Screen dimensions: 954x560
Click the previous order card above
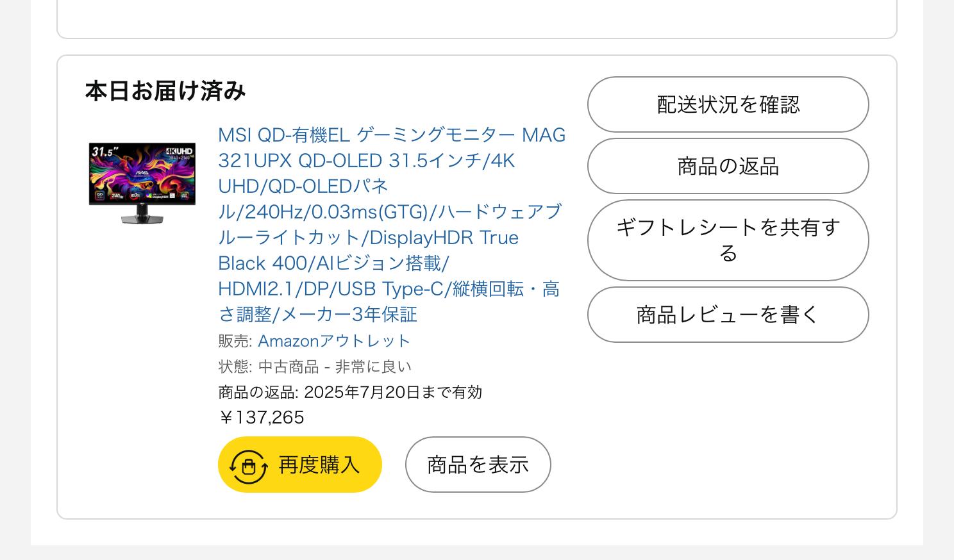[476, 19]
